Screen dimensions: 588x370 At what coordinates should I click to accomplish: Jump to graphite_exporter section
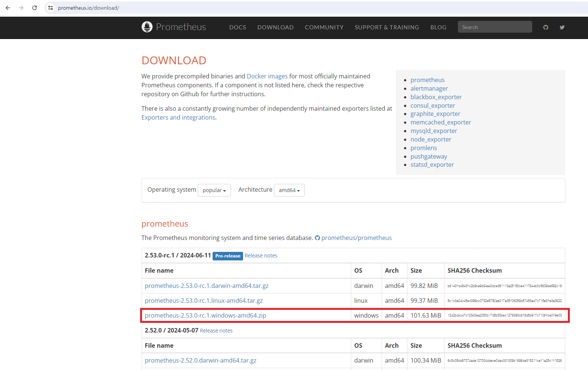click(435, 114)
